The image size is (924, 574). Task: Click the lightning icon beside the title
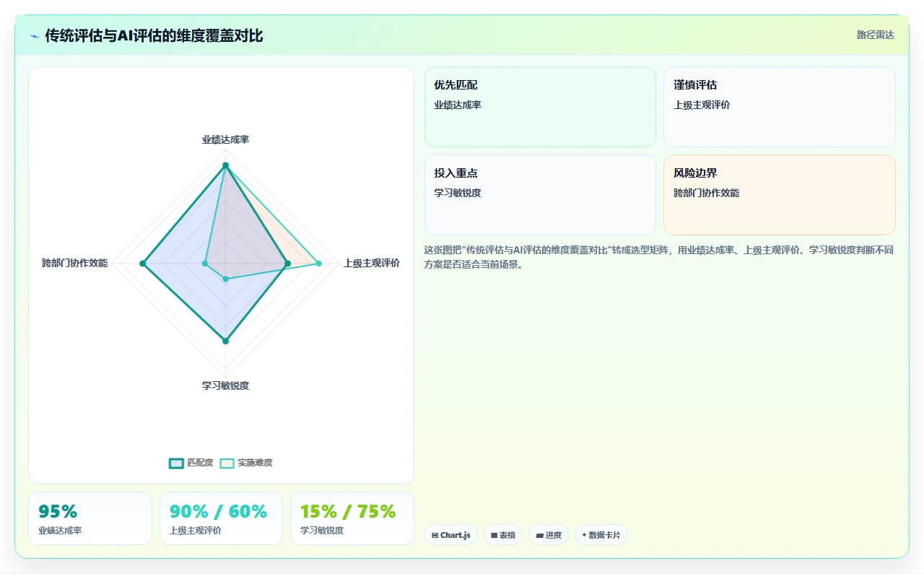(x=34, y=36)
